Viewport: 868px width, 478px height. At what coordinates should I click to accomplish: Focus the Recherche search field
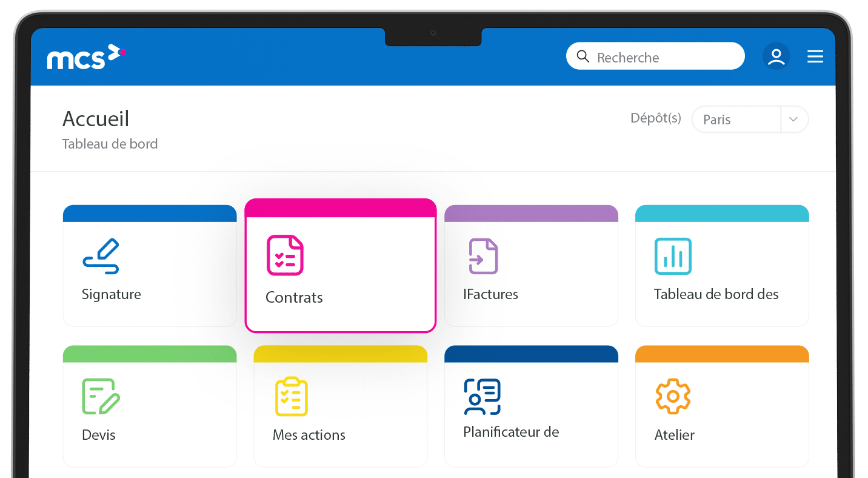(655, 56)
